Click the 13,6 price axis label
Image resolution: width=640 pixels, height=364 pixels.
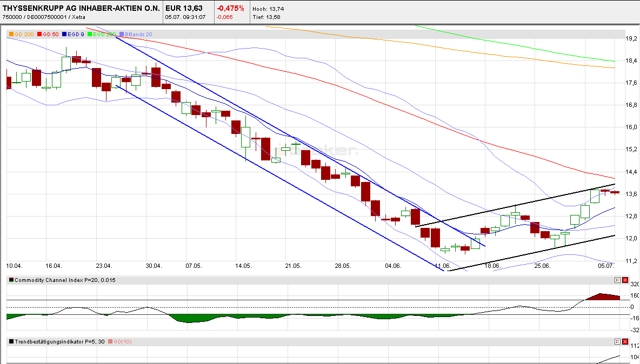point(631,194)
